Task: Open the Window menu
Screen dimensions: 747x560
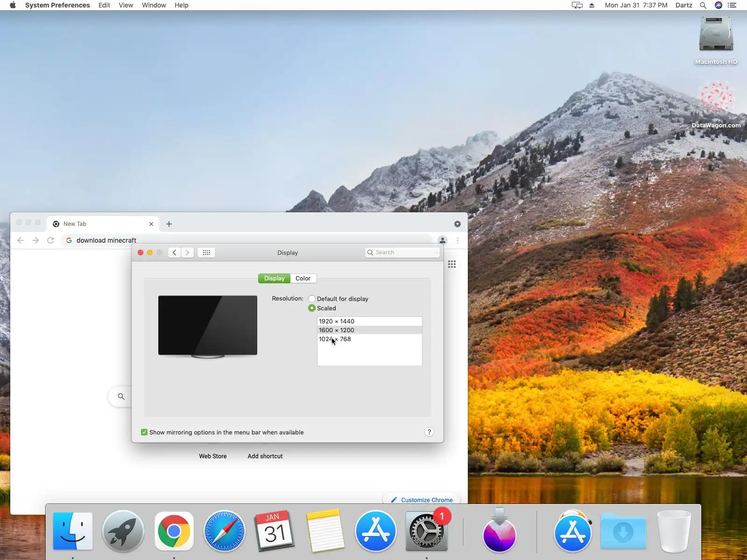Action: (154, 5)
